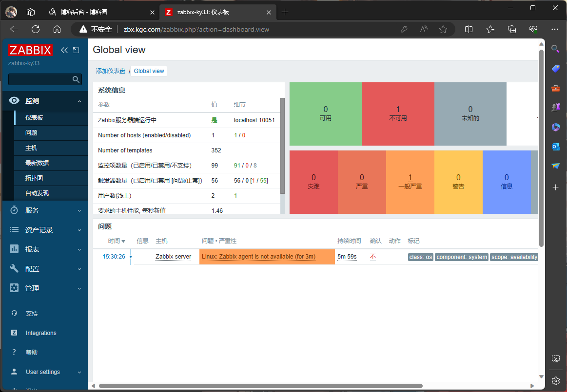Open 自动发现 in the monitoring menu
This screenshot has height=392, width=567.
point(51,193)
